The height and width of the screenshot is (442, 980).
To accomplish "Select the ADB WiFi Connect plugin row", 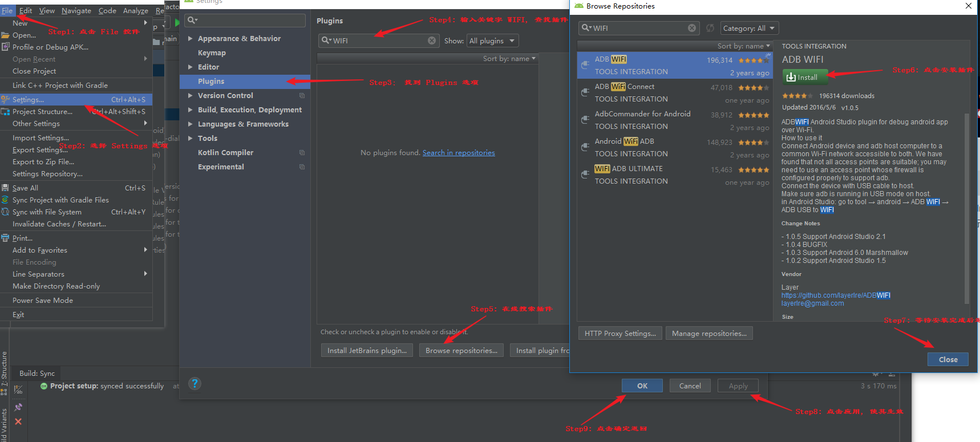I will click(675, 92).
